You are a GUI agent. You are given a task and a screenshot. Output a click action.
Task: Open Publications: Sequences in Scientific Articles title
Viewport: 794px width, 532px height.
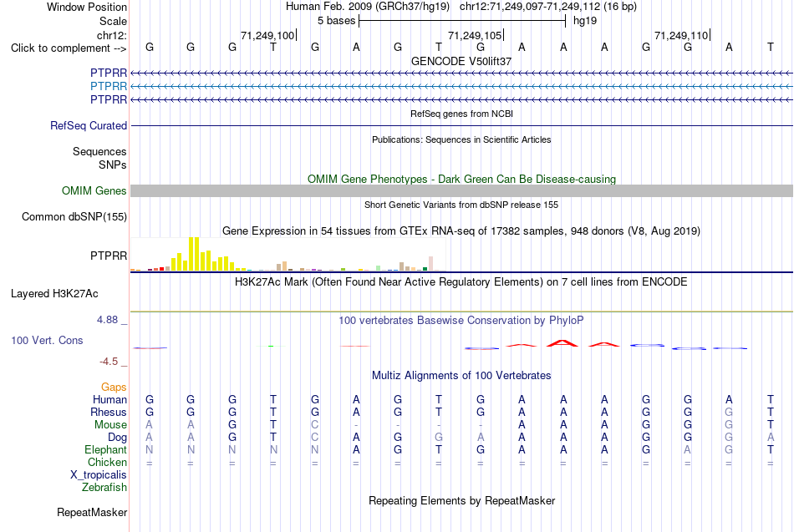click(x=461, y=139)
